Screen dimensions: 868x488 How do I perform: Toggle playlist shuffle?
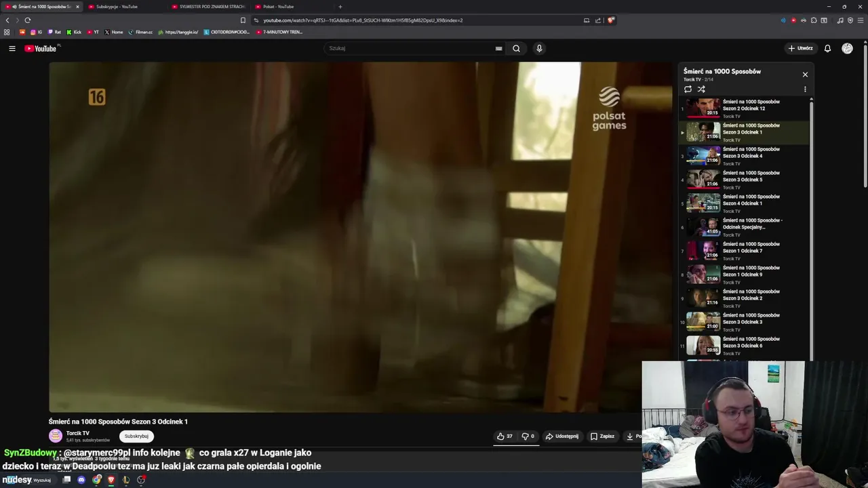tap(701, 89)
